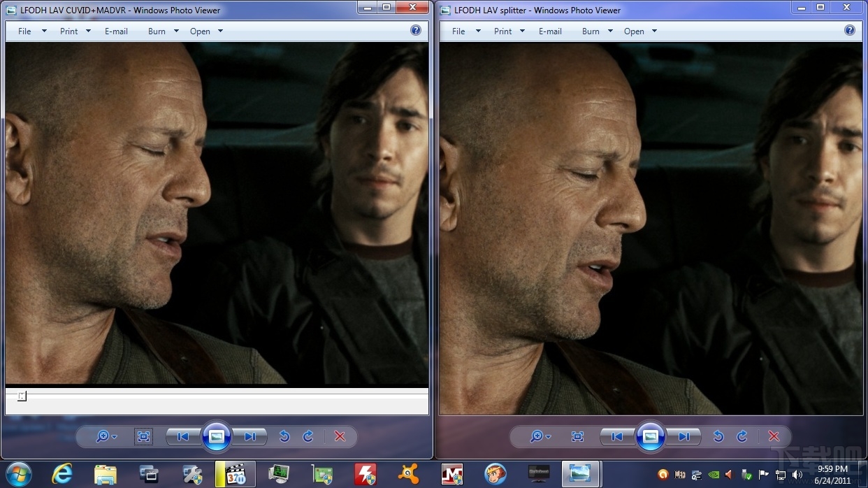Viewport: 868px width, 488px height.
Task: Rotate left image counterclockwise
Action: pyautogui.click(x=284, y=437)
